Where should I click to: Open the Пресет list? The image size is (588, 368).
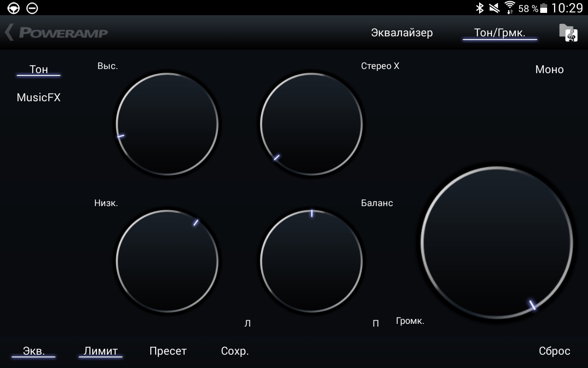click(x=168, y=351)
